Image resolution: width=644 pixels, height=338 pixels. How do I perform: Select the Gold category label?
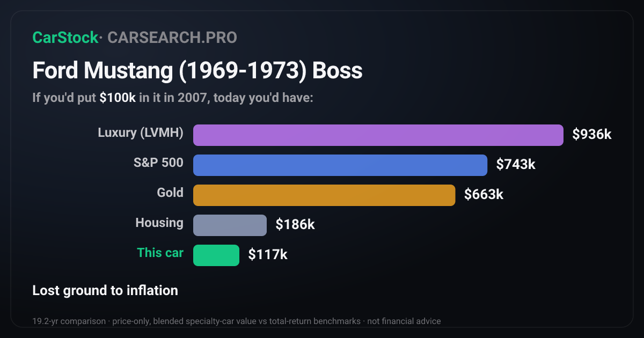tap(170, 193)
